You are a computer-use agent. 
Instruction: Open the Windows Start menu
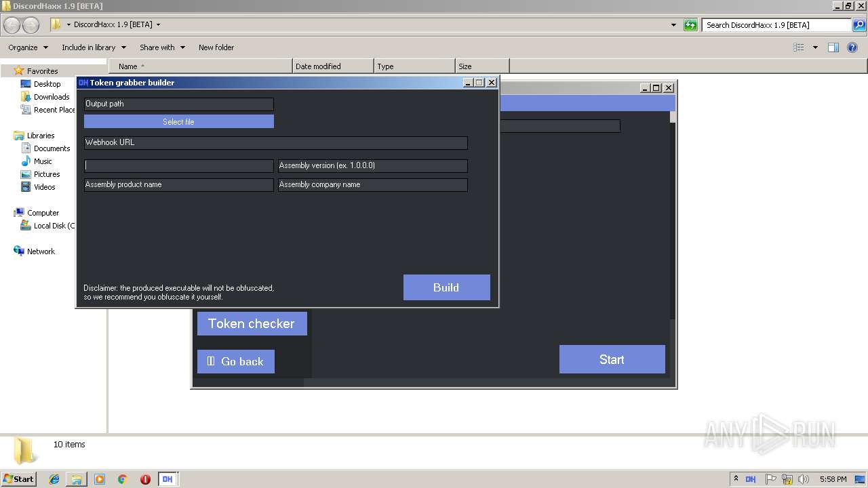pyautogui.click(x=18, y=479)
